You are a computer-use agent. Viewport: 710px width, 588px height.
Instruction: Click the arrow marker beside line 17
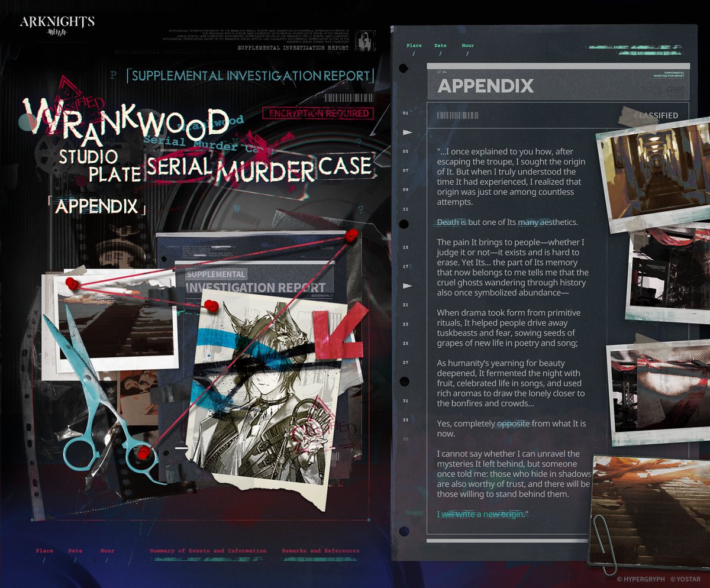tap(407, 286)
